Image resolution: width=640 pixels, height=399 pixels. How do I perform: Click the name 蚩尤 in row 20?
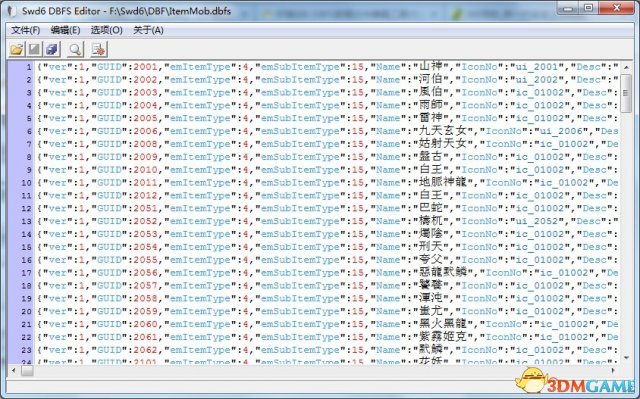point(431,311)
